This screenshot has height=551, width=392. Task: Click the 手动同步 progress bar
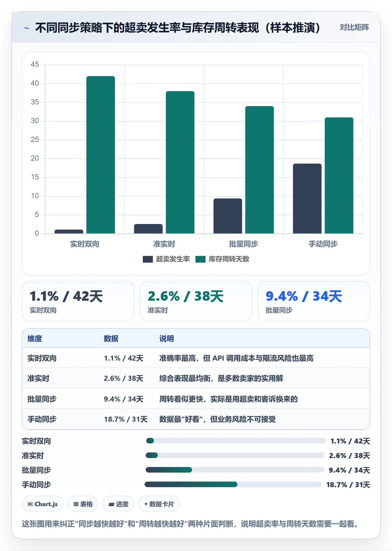[x=233, y=484]
